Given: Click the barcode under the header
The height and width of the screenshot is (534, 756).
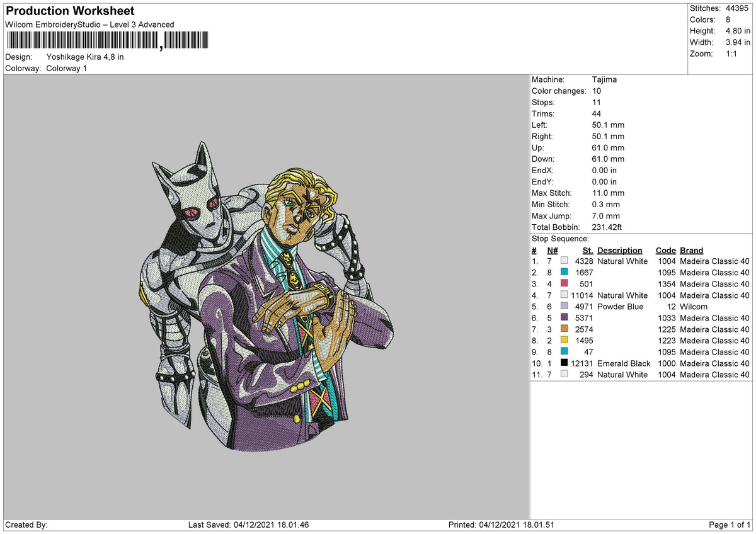Looking at the screenshot, I should tap(106, 41).
